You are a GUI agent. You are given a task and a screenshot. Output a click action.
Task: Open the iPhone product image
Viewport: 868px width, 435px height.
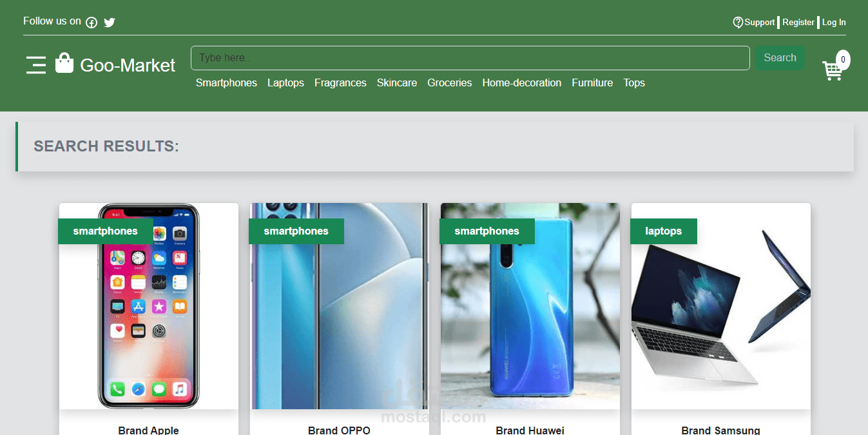[149, 306]
